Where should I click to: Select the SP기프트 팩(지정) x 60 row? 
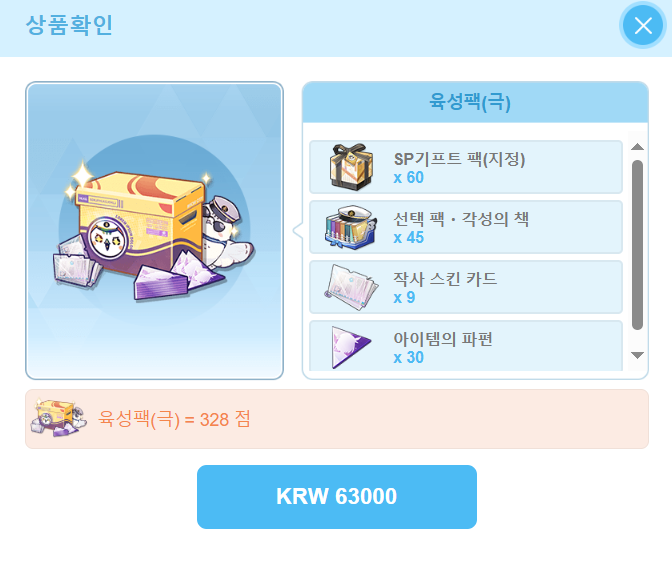point(466,167)
